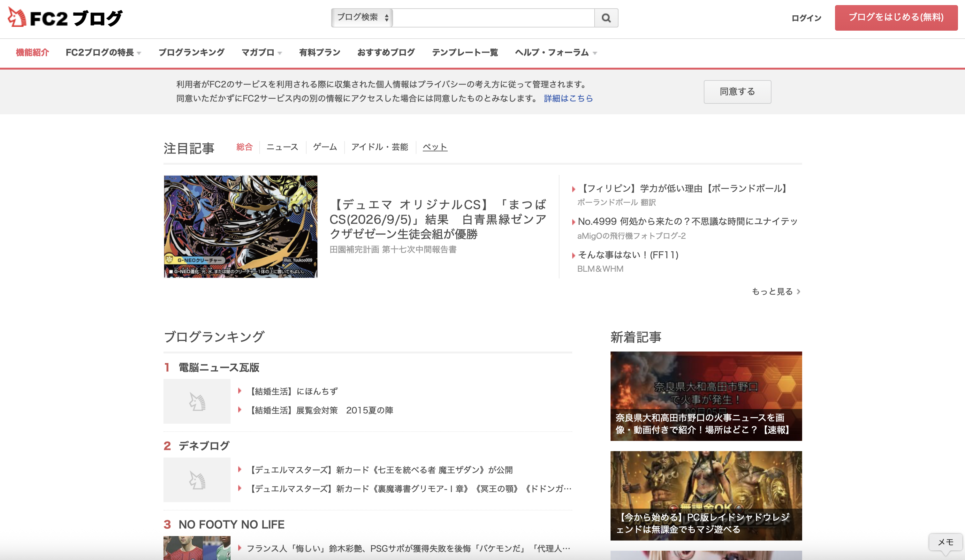Open 田園補完計画 第十七次中間報告書 blog link
The height and width of the screenshot is (560, 965).
(x=393, y=250)
